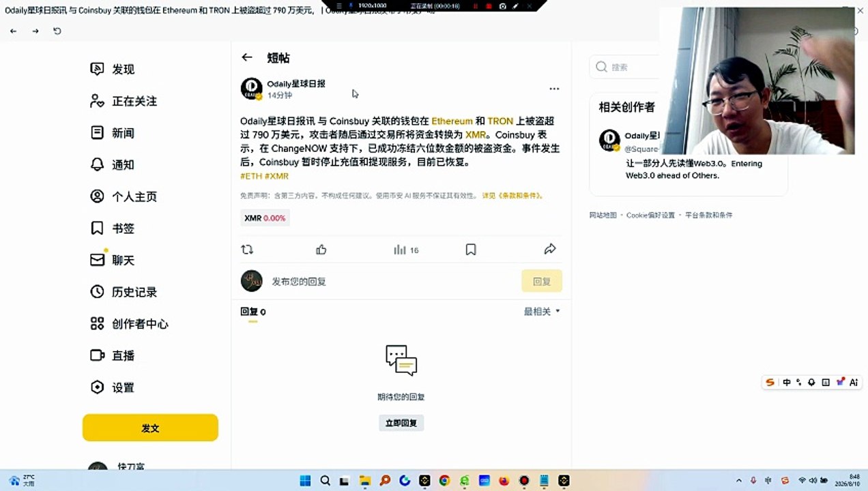Click the 创作者中心 grid icon
Screen dimensions: 868x491
click(x=98, y=324)
